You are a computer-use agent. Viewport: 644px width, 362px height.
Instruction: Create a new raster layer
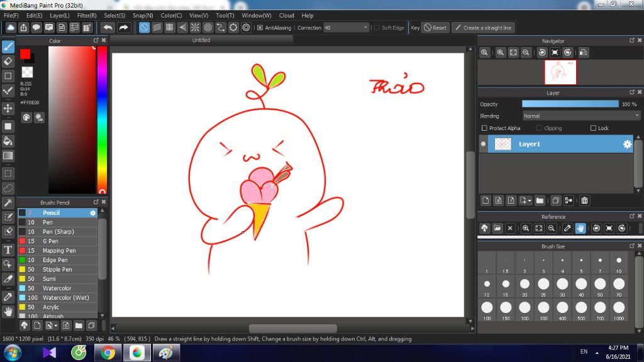coord(486,200)
